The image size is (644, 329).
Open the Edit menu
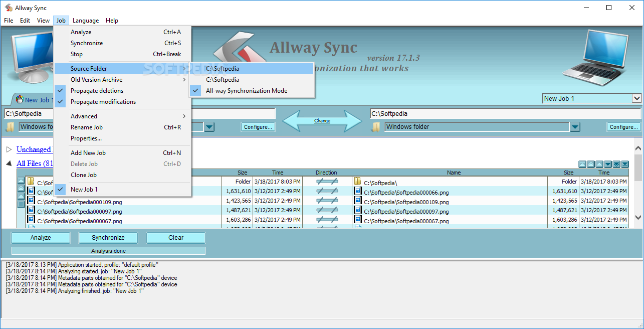point(25,21)
